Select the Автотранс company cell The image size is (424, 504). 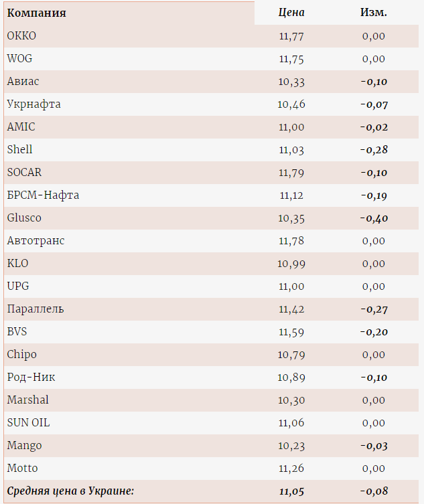(x=36, y=241)
